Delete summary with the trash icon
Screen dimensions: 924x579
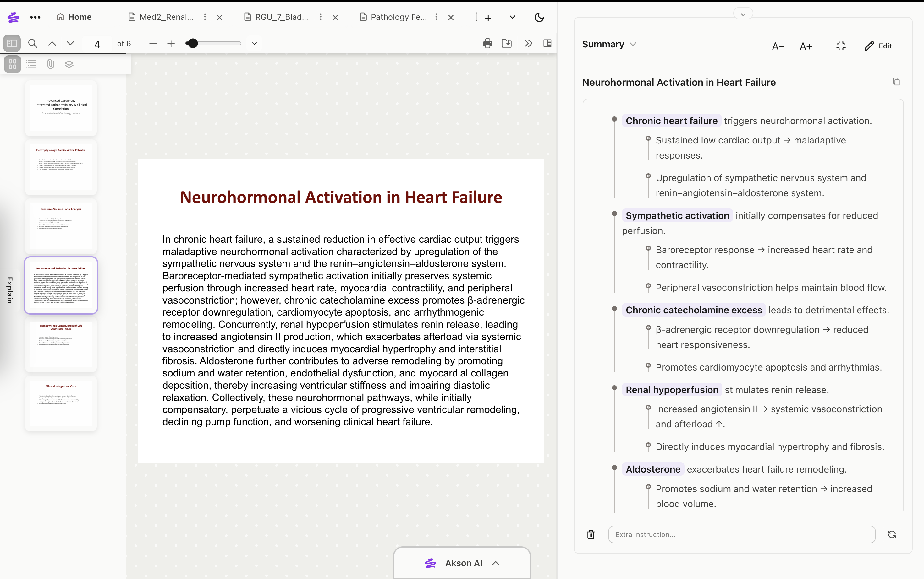591,534
